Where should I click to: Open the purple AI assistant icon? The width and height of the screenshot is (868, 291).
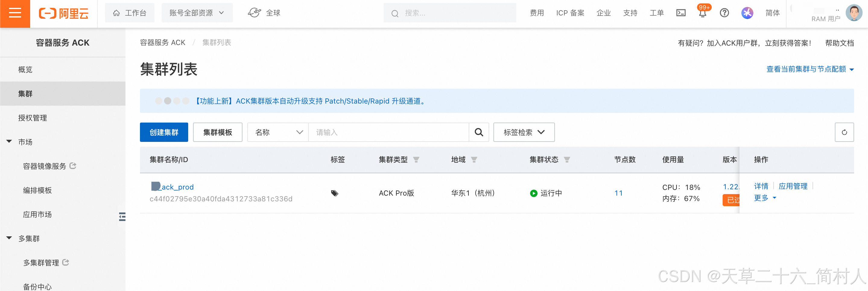pyautogui.click(x=747, y=13)
